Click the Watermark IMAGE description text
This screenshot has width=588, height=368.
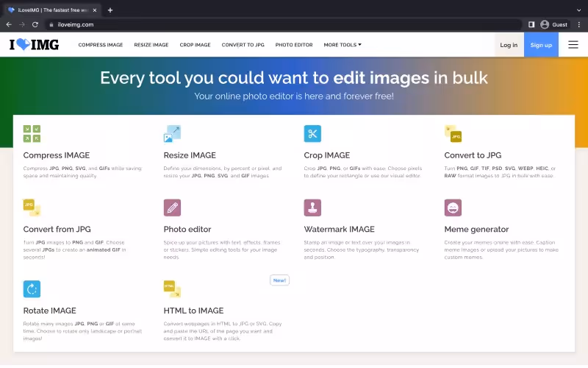pos(362,250)
